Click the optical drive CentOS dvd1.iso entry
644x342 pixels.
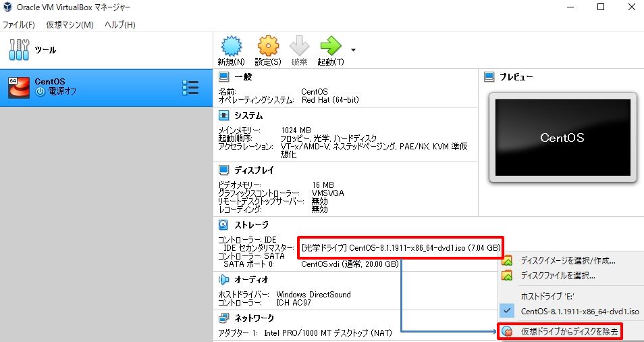tap(401, 248)
